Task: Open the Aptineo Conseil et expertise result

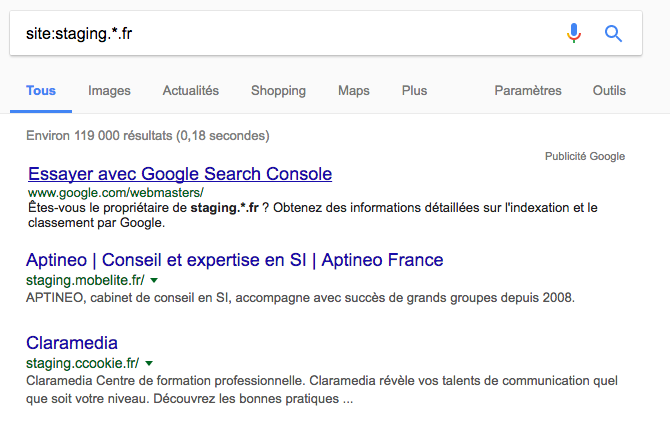Action: click(x=235, y=260)
